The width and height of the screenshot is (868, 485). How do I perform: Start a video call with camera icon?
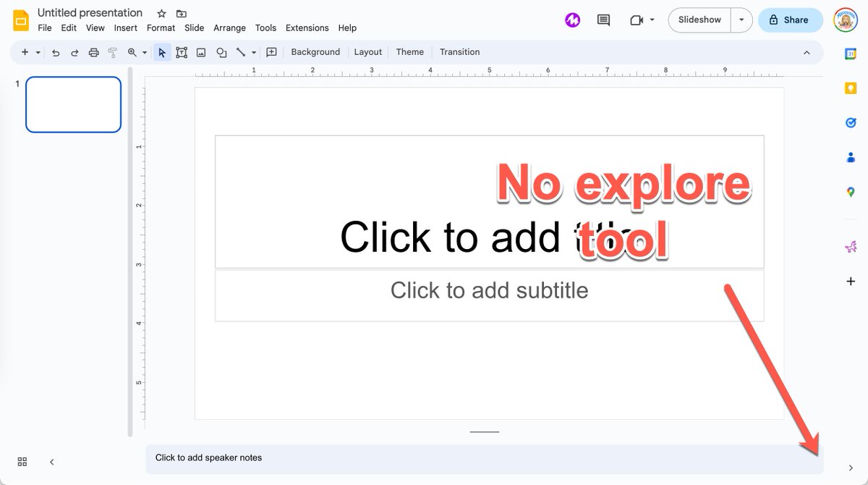coord(637,20)
